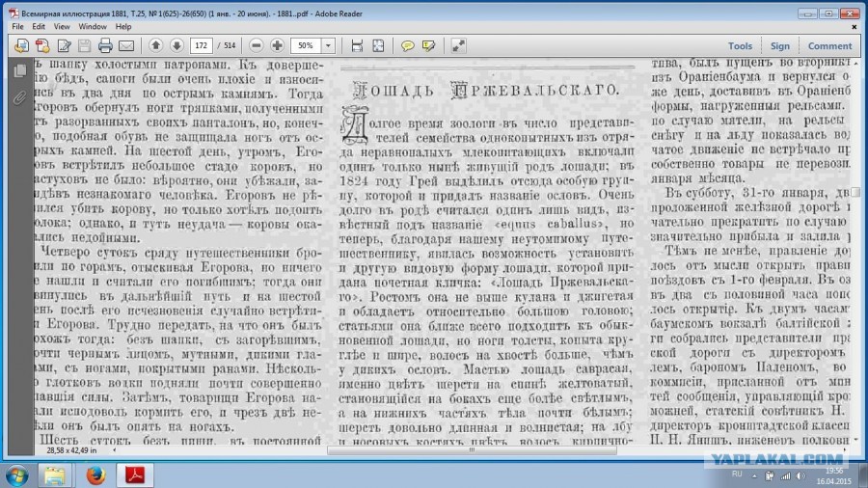Click the RU language indicator
The image size is (868, 488).
coord(737,474)
